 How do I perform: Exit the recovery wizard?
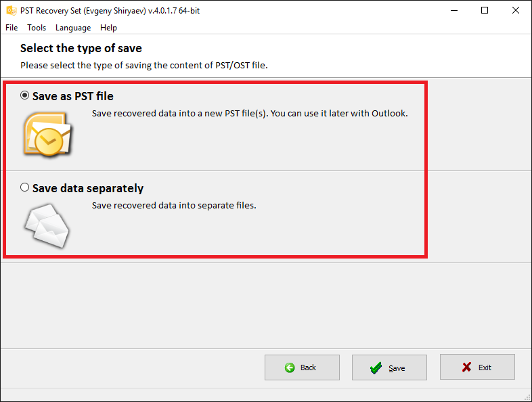[x=477, y=367]
